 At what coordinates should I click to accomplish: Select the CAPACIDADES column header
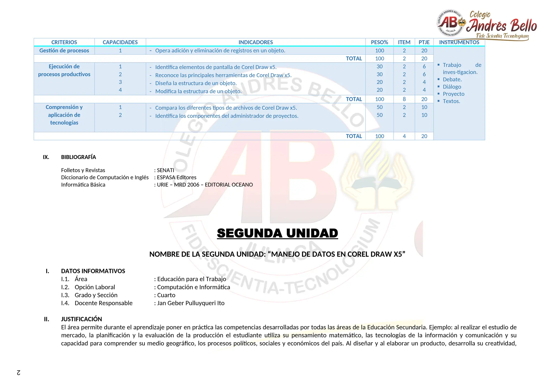120,42
